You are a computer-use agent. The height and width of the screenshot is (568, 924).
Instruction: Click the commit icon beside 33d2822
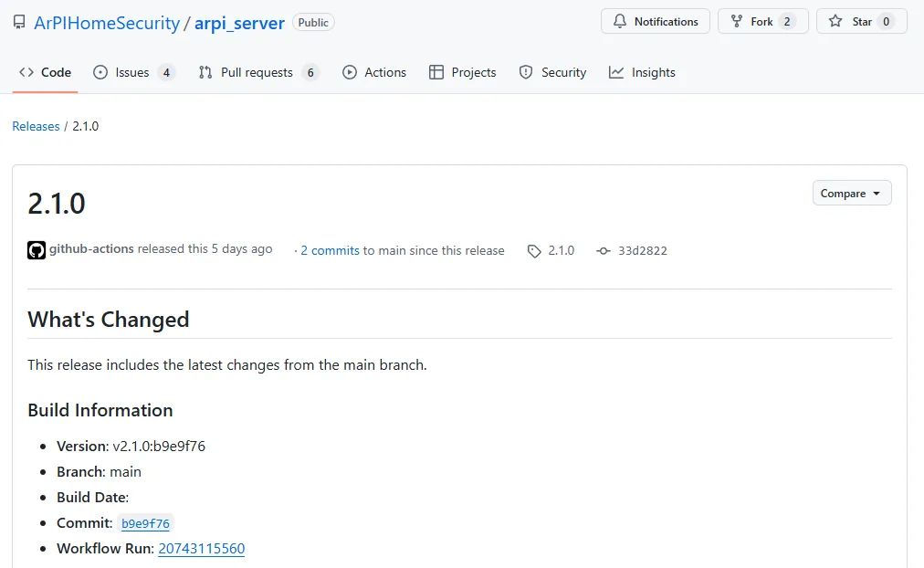603,251
